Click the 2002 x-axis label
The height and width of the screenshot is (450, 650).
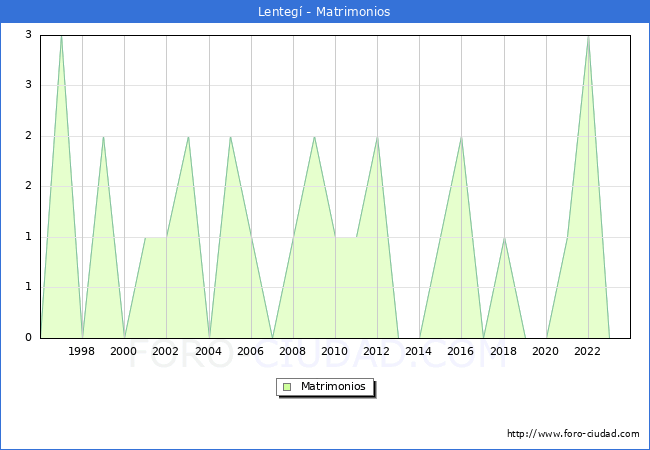click(165, 351)
